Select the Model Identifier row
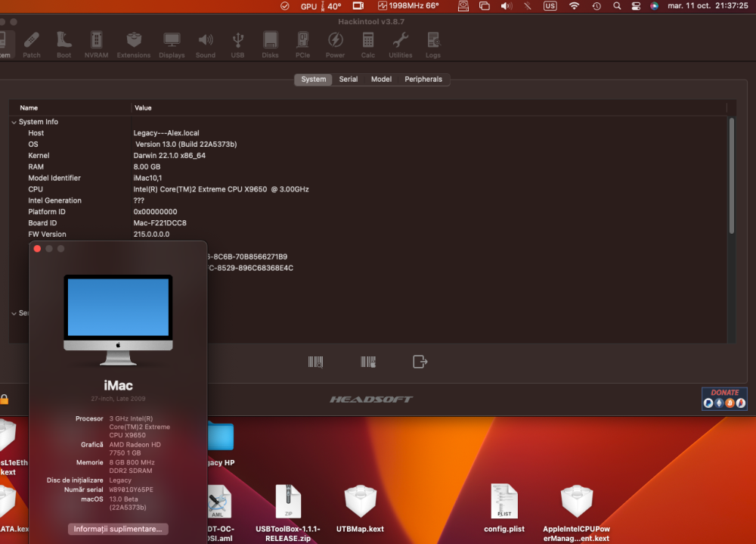This screenshot has width=756, height=544. point(368,178)
